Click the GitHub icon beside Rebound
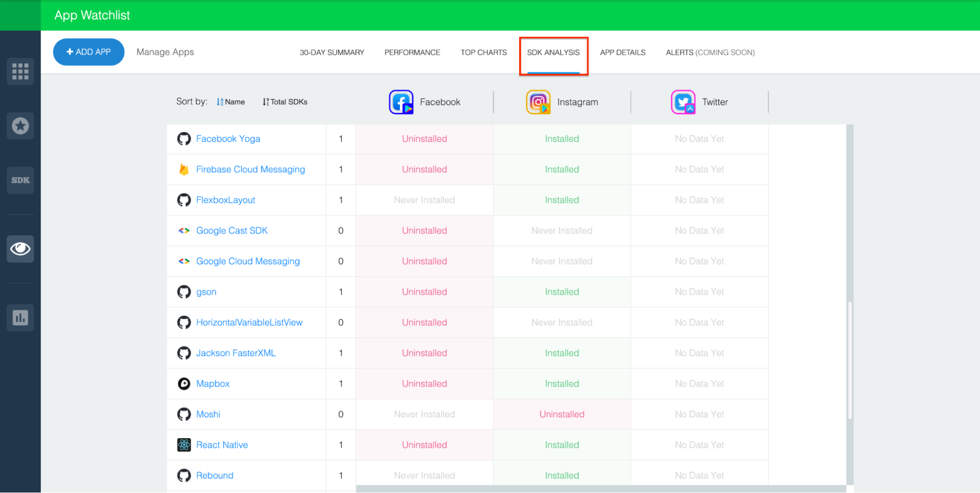 tap(184, 476)
